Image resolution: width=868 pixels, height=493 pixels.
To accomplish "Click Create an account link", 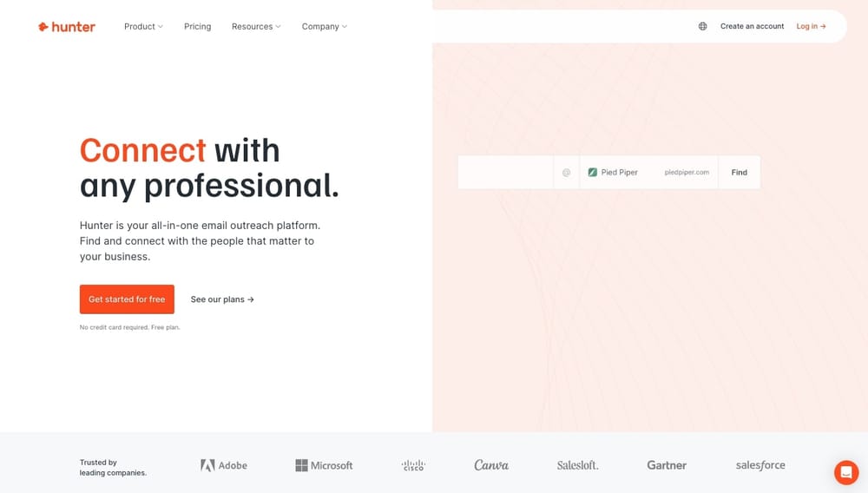I will pos(752,27).
